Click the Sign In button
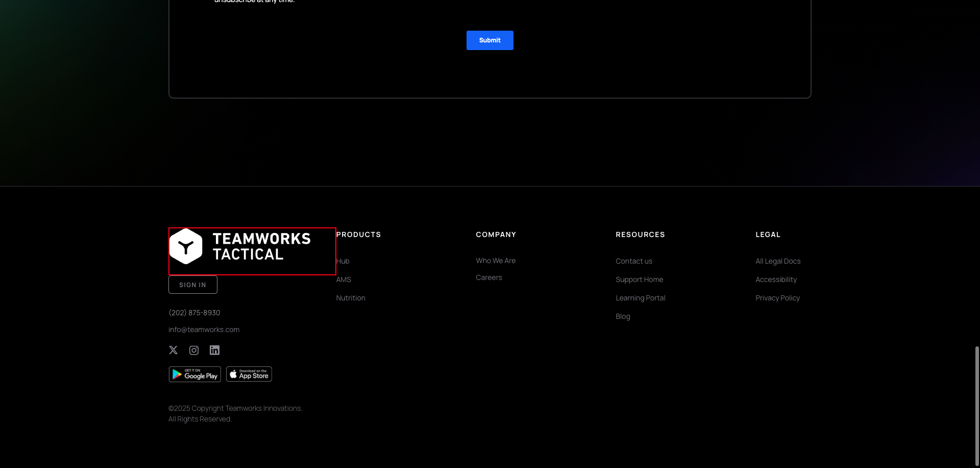Viewport: 980px width, 468px height. point(192,285)
